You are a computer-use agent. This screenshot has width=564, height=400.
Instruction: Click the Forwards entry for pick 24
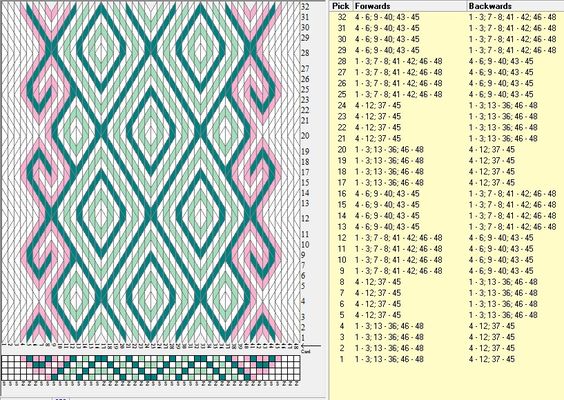[x=378, y=105]
